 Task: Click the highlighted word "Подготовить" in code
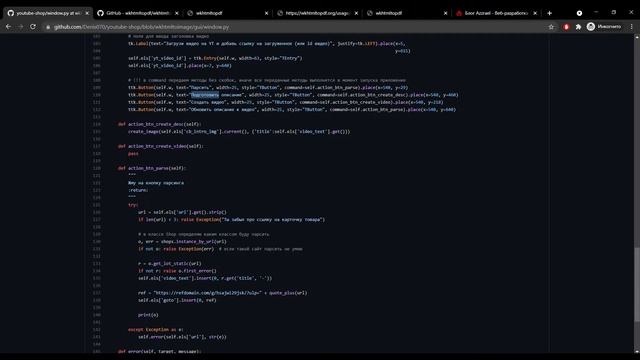[205, 95]
